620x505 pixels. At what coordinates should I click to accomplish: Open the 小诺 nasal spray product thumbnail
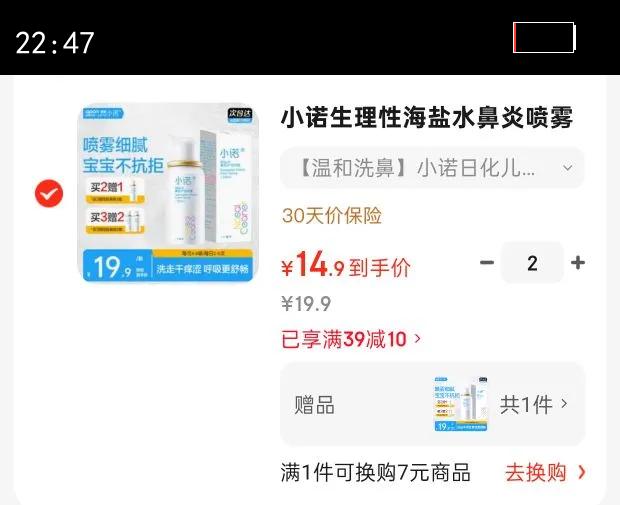[x=168, y=193]
